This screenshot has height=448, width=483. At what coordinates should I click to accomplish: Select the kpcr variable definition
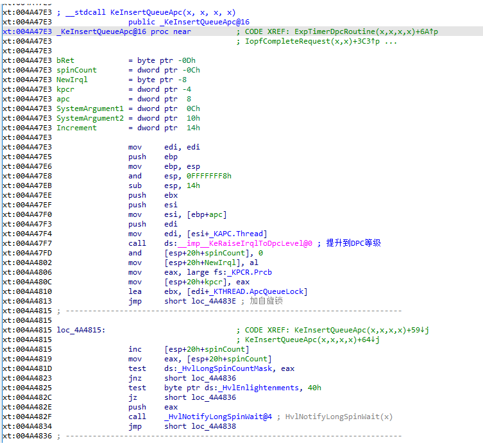[x=65, y=89]
